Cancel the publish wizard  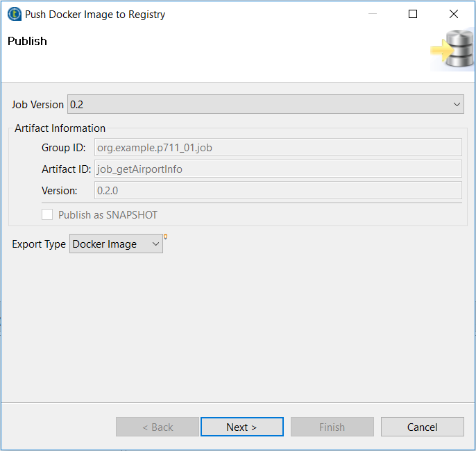[422, 427]
